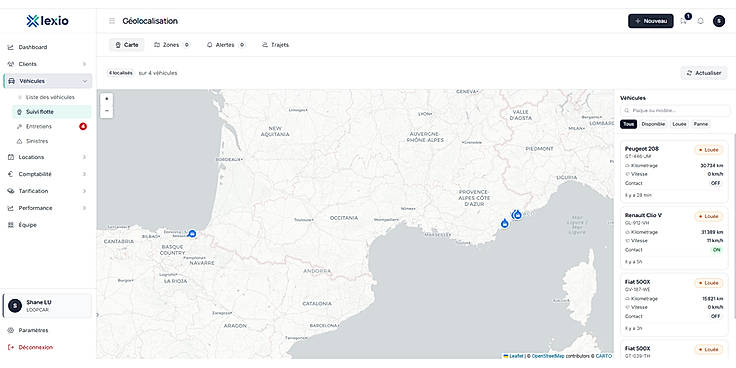Image resolution: width=736 pixels, height=368 pixels.
Task: Click the flag icon with badge 1
Action: coord(683,21)
